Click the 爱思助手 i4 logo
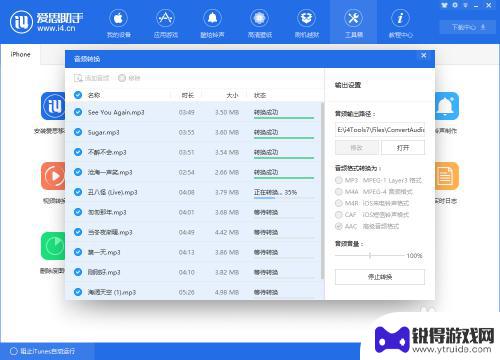Image resolution: width=500 pixels, height=360 pixels. point(46,22)
